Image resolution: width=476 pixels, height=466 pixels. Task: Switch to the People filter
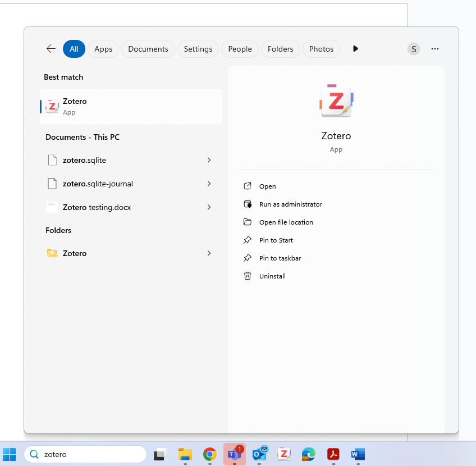240,49
